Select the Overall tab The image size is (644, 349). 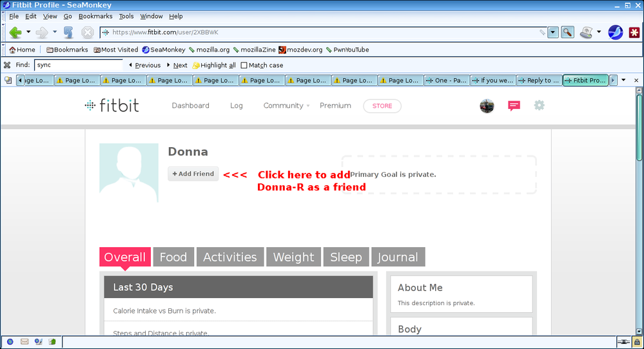coord(125,257)
